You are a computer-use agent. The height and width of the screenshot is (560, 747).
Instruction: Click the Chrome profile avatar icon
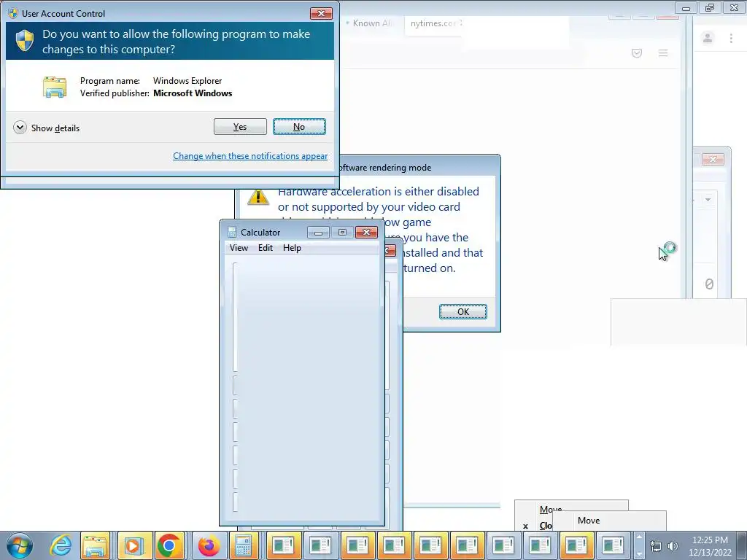708,38
